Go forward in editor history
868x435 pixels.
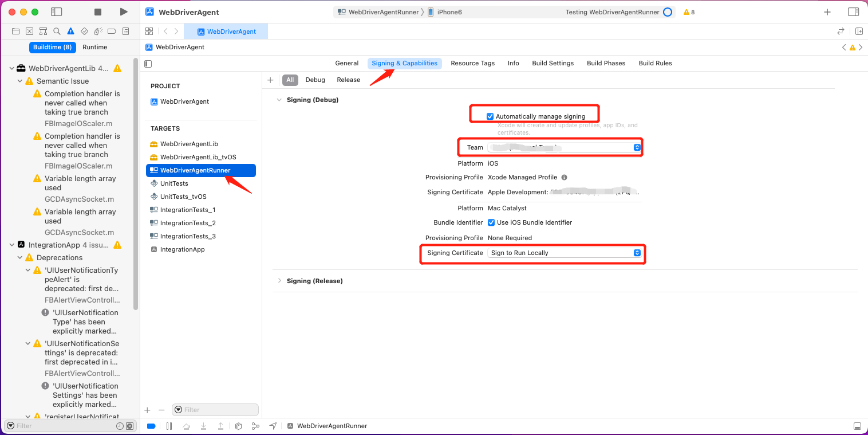(176, 32)
